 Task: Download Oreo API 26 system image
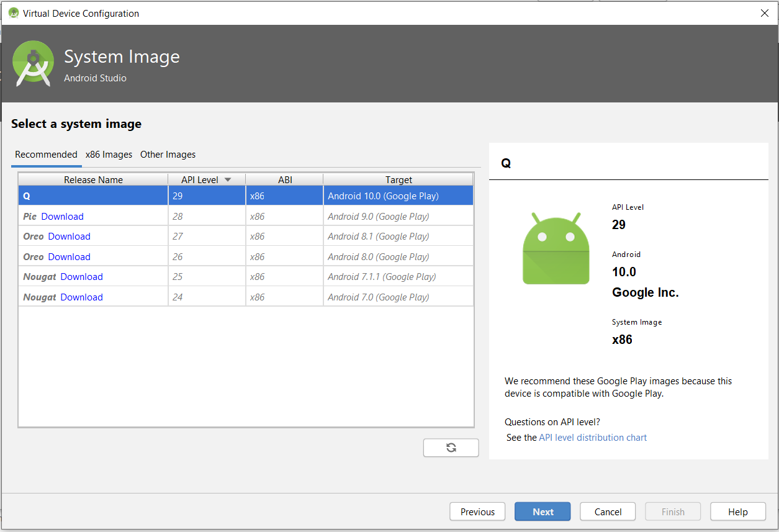click(x=69, y=257)
